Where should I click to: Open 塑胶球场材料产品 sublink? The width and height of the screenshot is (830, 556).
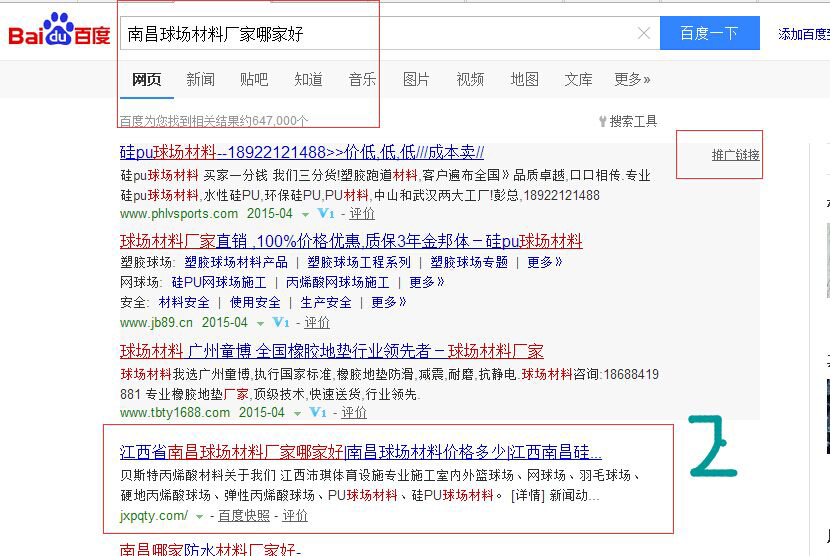(x=236, y=262)
